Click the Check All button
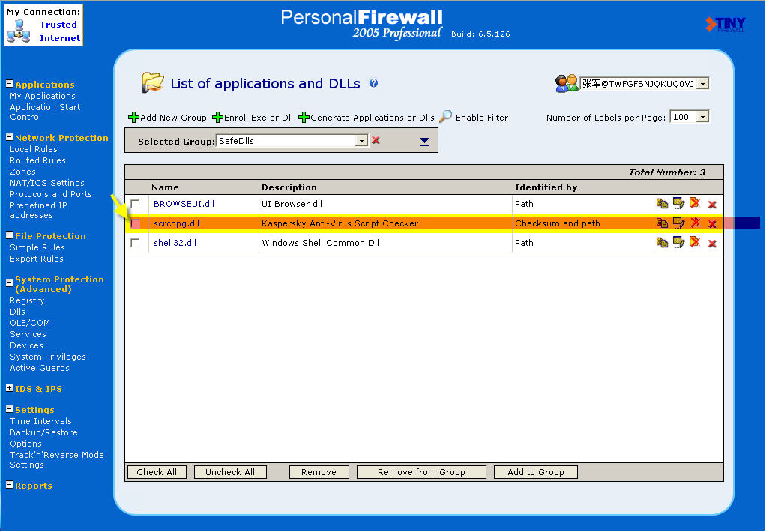 [157, 472]
